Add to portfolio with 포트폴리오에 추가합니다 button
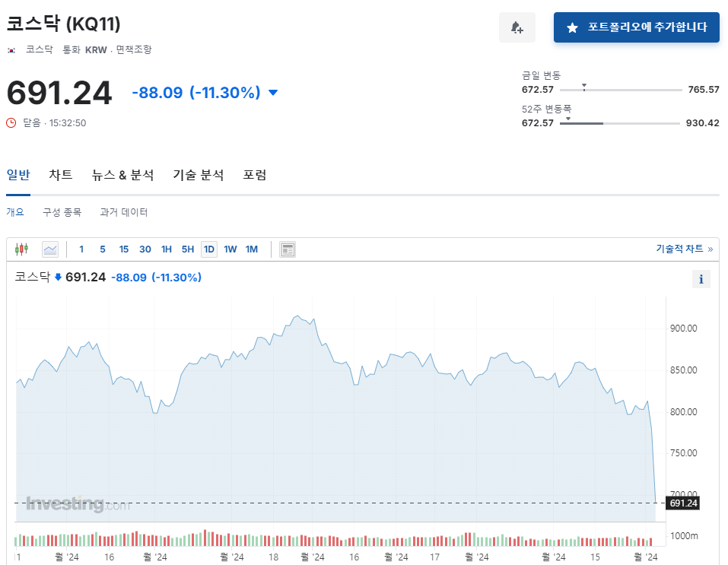The height and width of the screenshot is (565, 728). tap(636, 27)
